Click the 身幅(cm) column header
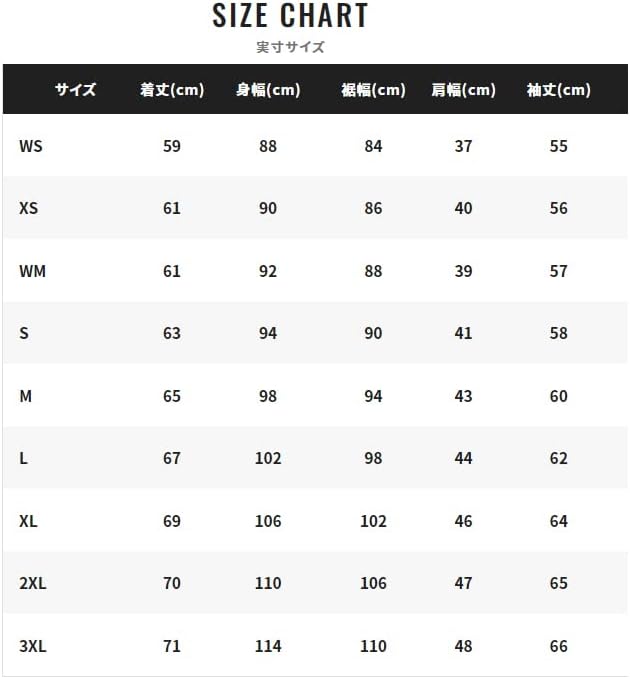The height and width of the screenshot is (679, 630). (268, 90)
